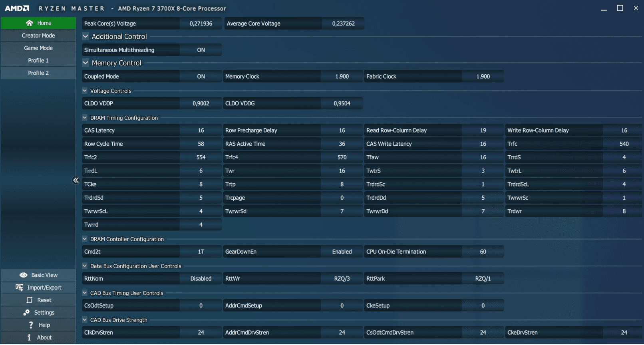Viewport: 644px width, 345px height.
Task: Open RttNom Disabled dropdown value
Action: click(x=201, y=278)
